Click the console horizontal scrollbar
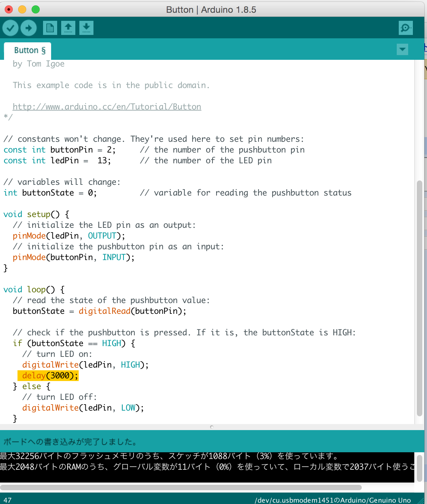Image resolution: width=427 pixels, height=504 pixels. point(181,487)
